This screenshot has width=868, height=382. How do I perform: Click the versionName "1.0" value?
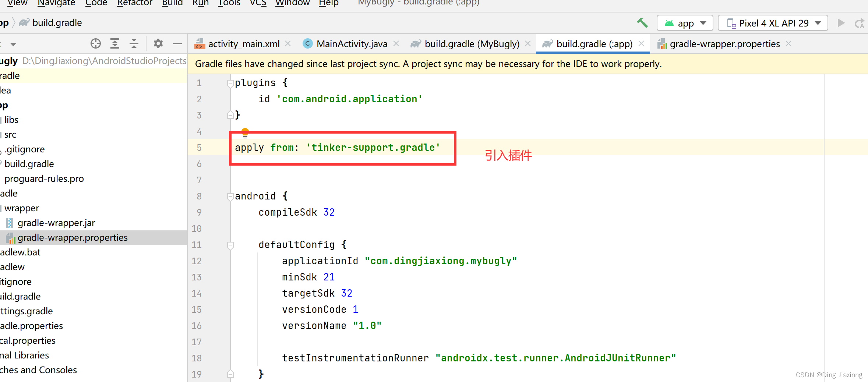(x=367, y=326)
